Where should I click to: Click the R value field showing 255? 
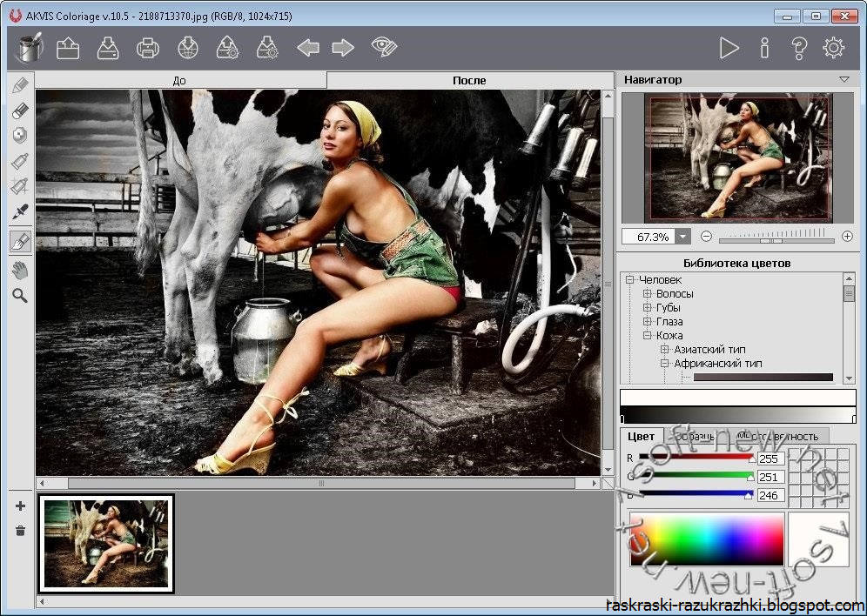coord(770,459)
